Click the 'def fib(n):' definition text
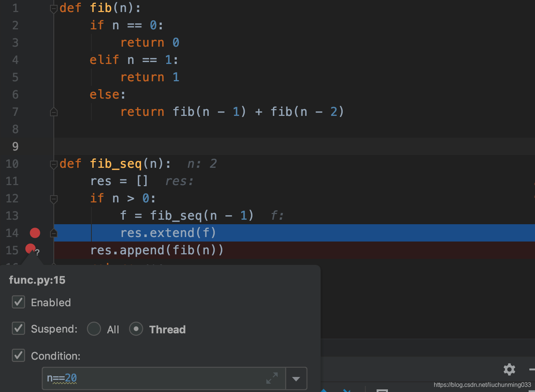 100,8
